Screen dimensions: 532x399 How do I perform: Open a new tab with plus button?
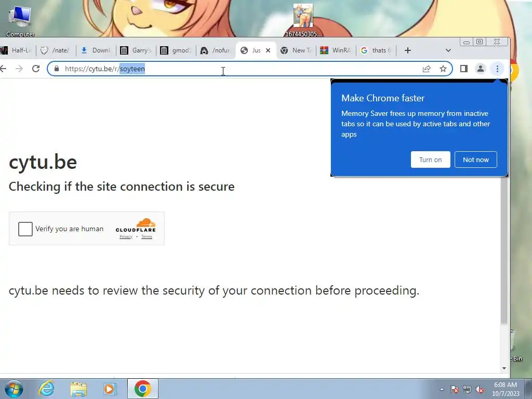click(x=408, y=50)
